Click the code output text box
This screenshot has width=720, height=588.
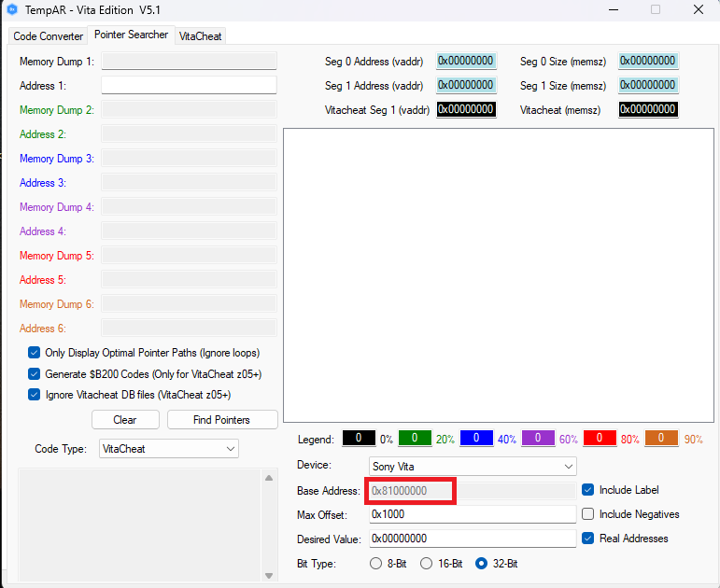click(139, 525)
